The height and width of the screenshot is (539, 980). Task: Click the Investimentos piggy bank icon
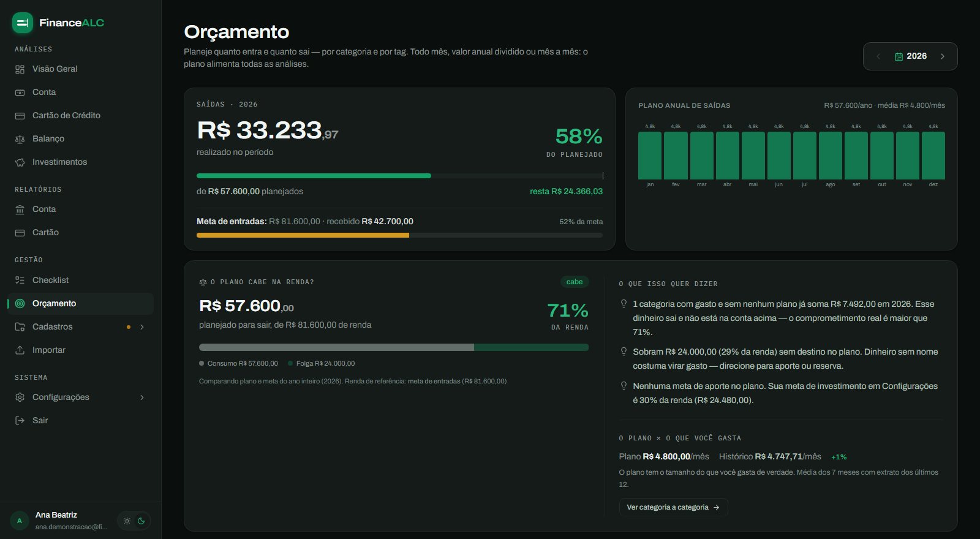(20, 162)
